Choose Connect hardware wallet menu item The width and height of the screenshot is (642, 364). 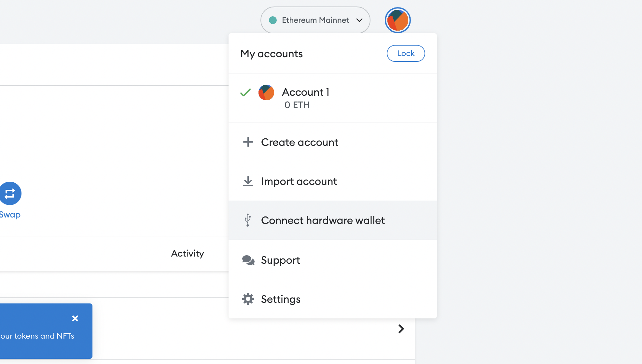323,220
